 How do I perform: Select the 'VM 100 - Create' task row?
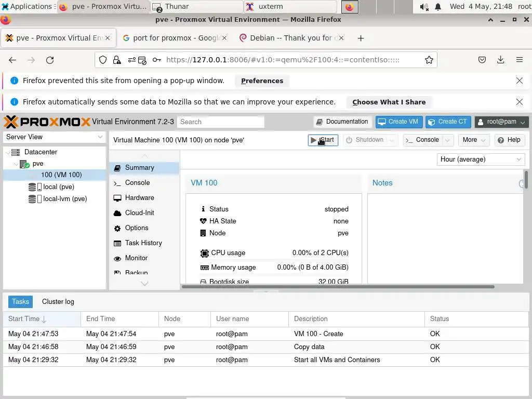(x=265, y=334)
